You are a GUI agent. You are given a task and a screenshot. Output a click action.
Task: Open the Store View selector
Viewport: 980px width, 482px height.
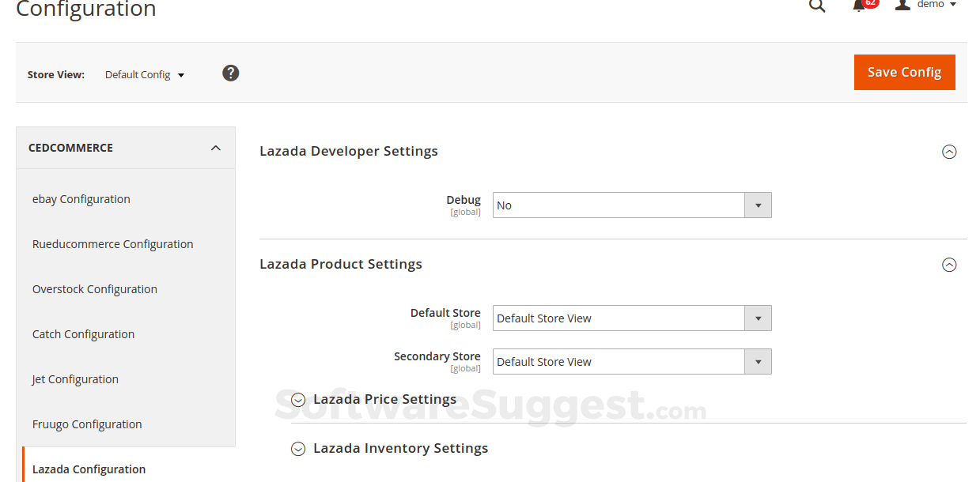click(144, 74)
